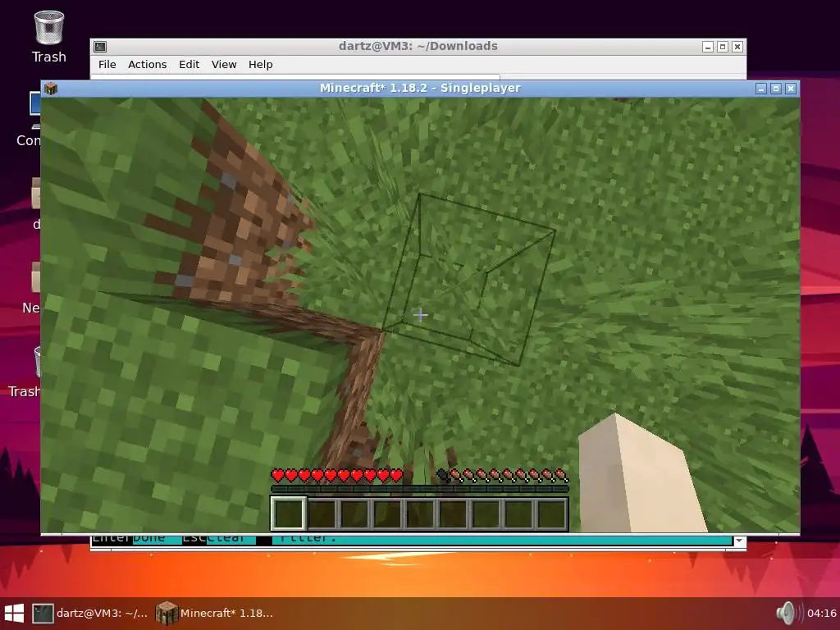Open the Help menu in terminal

pos(260,64)
